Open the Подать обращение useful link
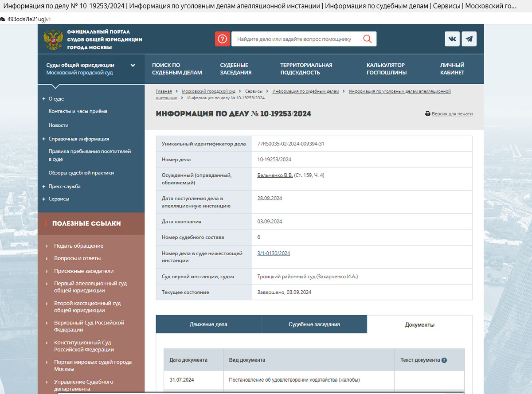This screenshot has height=394, width=532. pyautogui.click(x=78, y=246)
